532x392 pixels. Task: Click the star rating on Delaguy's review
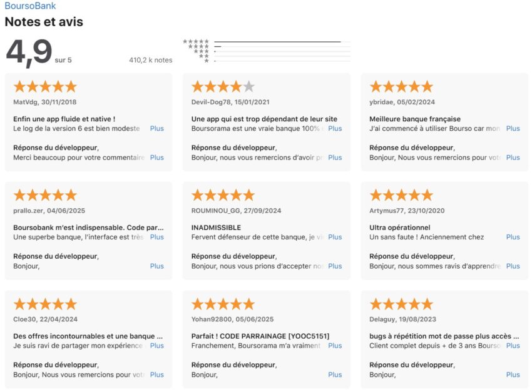tap(401, 304)
